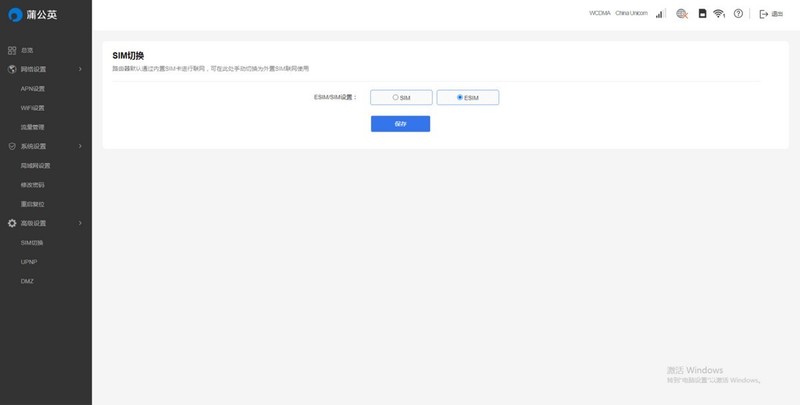Click the blue 保存 save button

401,124
